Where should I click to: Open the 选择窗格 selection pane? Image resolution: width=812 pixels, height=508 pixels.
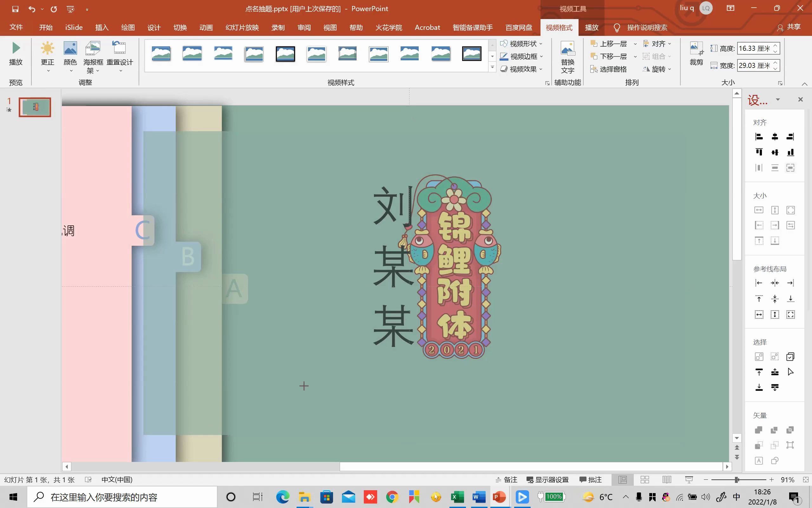609,69
